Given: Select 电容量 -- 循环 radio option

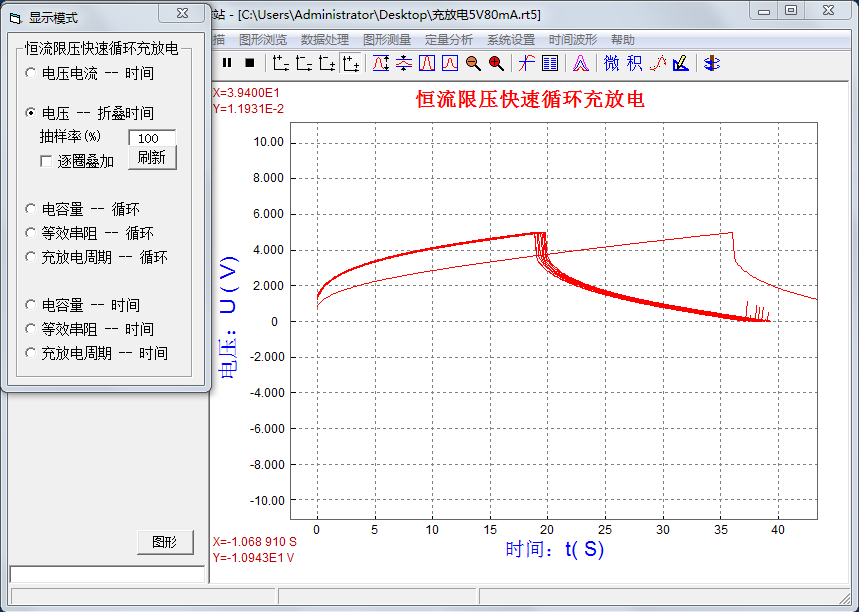Looking at the screenshot, I should (31, 209).
